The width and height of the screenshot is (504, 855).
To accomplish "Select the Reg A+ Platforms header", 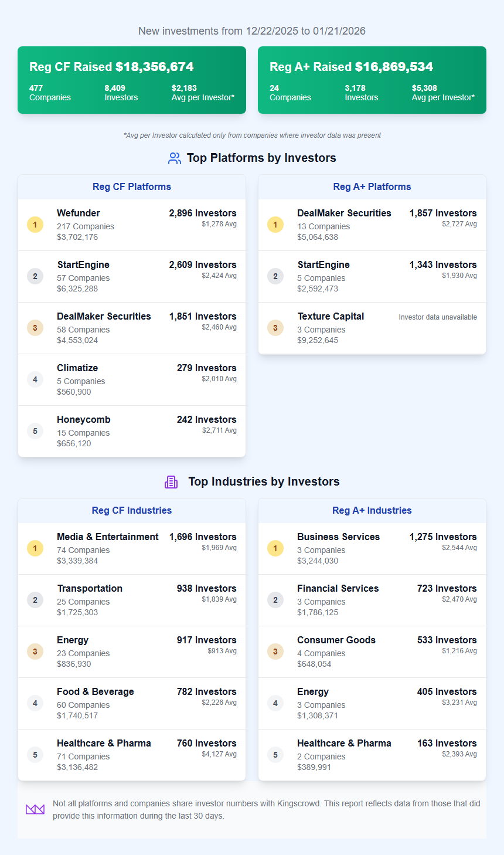I will coord(372,187).
